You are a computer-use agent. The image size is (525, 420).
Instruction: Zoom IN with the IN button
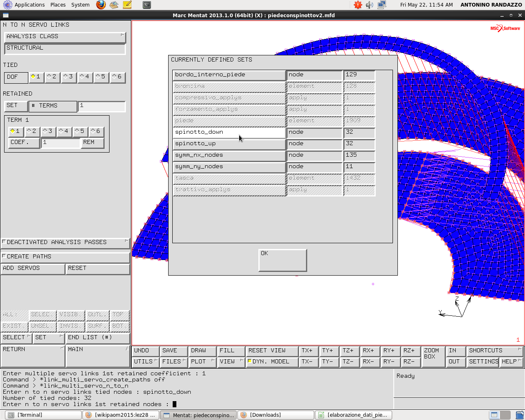[456, 351]
